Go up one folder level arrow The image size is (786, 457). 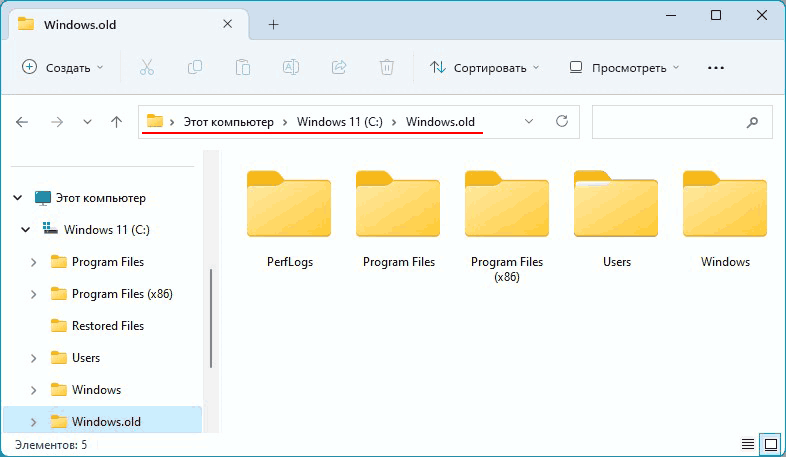point(116,122)
